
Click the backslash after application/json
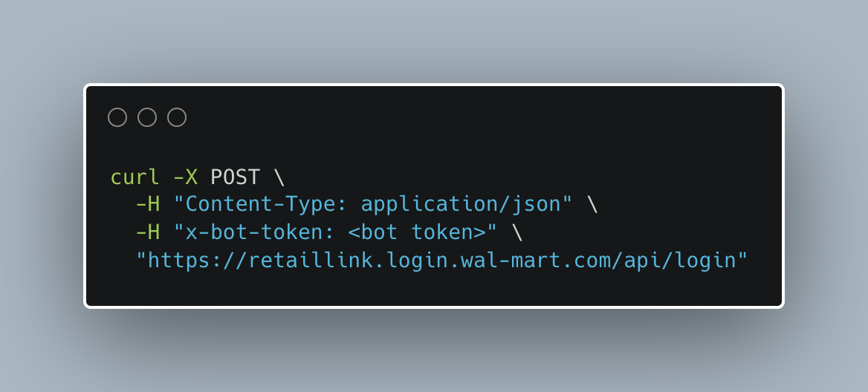[x=593, y=205]
